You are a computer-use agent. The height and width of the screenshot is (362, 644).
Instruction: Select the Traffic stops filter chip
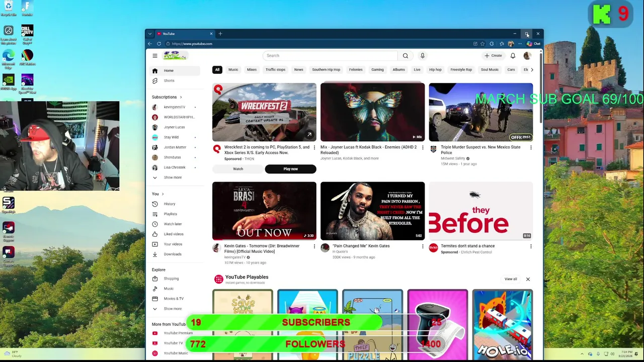tap(275, 70)
